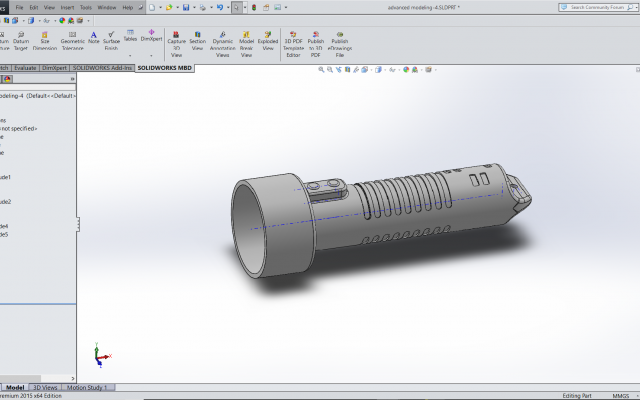
Task: Open the Display Style dropdown in viewport toolbar
Action: coord(385,70)
